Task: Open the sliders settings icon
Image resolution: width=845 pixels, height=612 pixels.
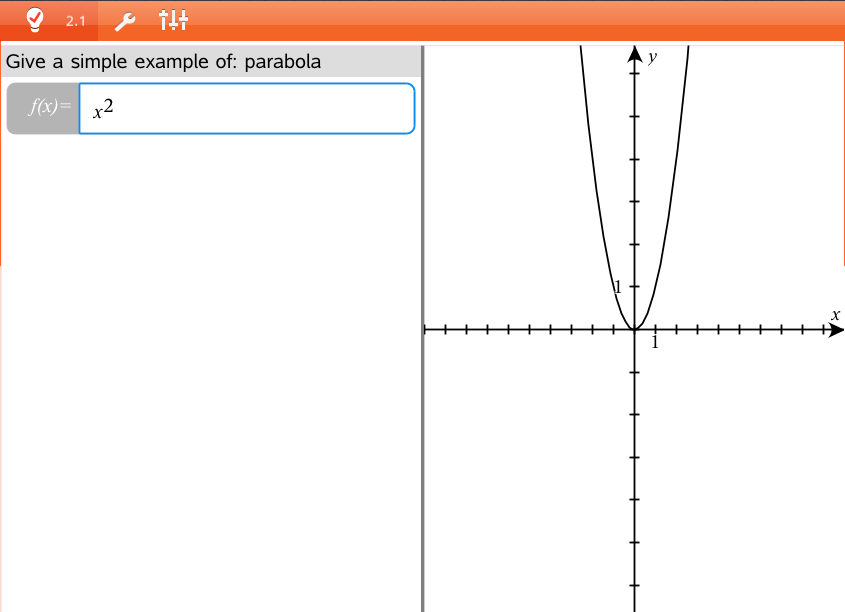Action: [173, 19]
